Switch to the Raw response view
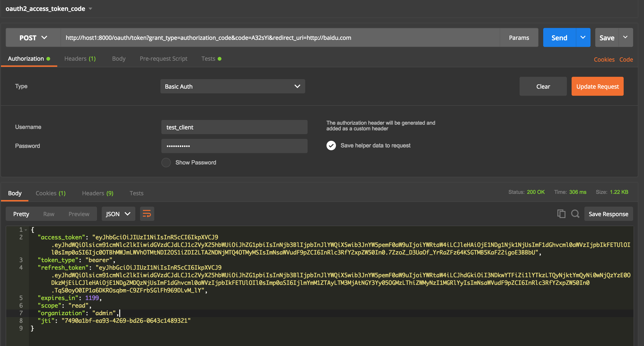644x346 pixels. 49,214
